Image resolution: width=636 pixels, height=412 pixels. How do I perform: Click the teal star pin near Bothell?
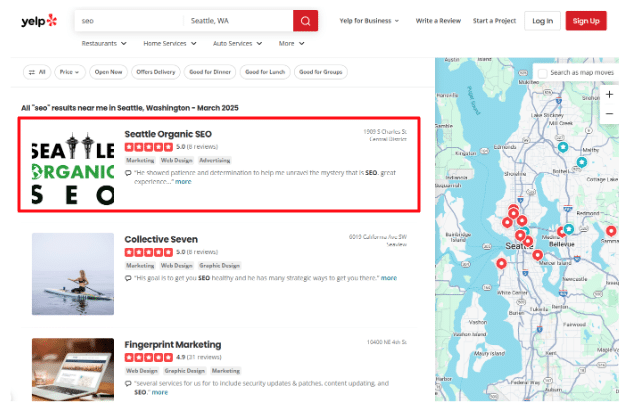point(582,162)
